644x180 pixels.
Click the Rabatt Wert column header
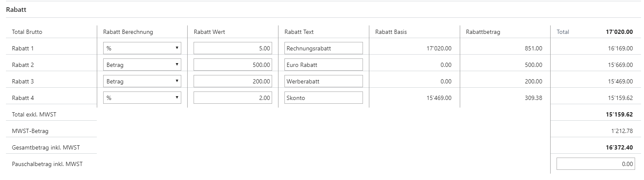(209, 32)
